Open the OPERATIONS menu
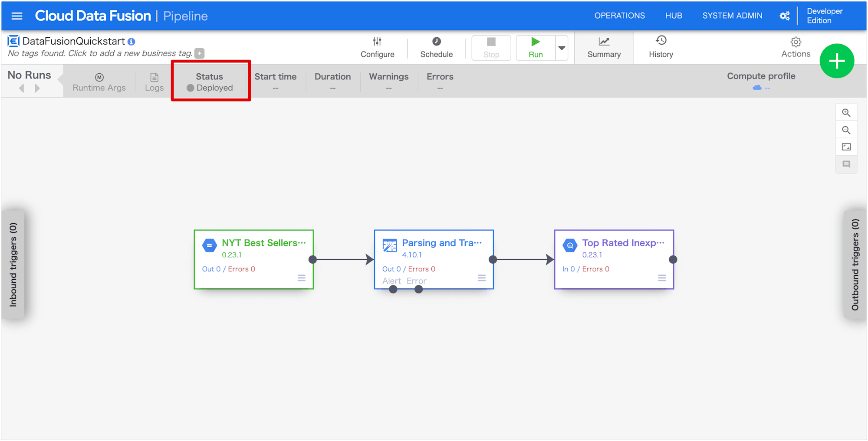This screenshot has width=868, height=441. 619,16
